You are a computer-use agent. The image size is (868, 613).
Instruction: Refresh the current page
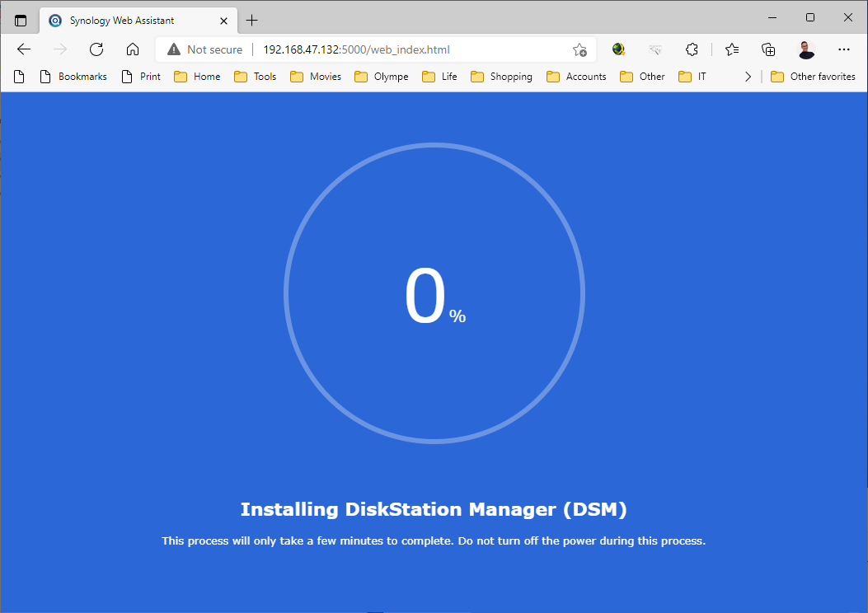click(96, 49)
